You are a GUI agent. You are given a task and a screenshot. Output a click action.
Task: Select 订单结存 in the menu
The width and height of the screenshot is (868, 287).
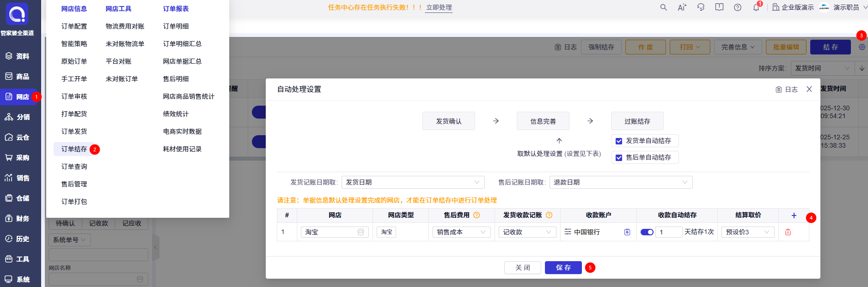tap(74, 149)
